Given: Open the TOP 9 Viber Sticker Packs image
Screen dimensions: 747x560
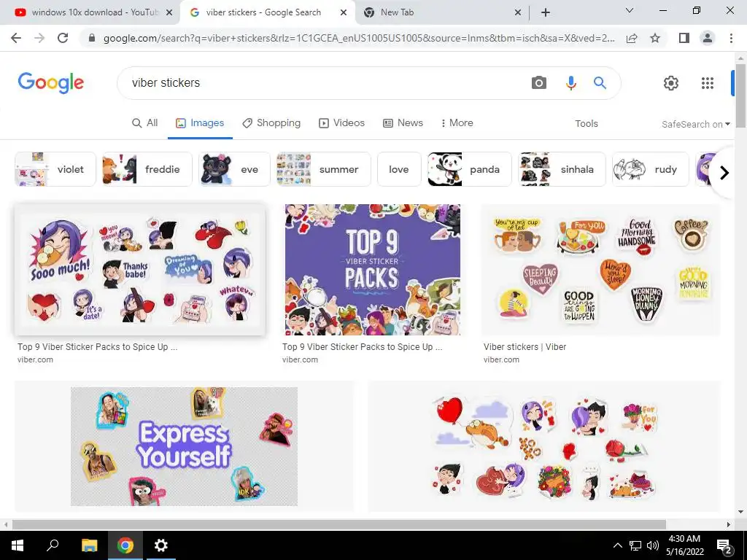Looking at the screenshot, I should (373, 270).
